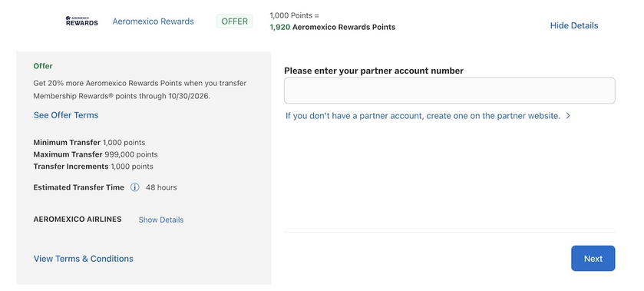Click the 1,920 Aeromexico Rewards Points text

[x=332, y=27]
